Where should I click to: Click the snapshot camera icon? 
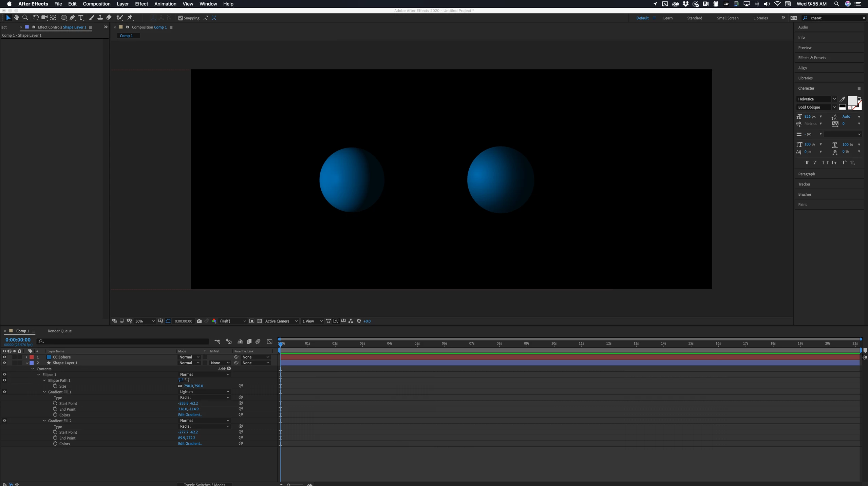pyautogui.click(x=199, y=321)
